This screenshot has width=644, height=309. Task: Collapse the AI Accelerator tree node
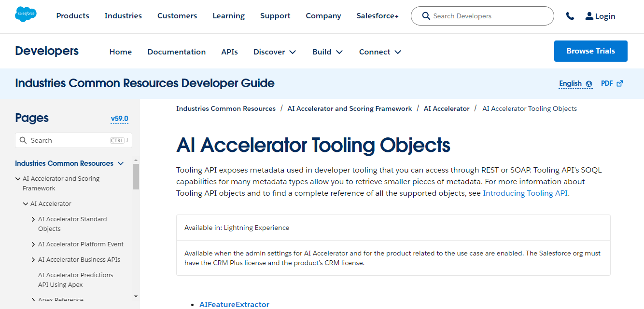[26, 204]
